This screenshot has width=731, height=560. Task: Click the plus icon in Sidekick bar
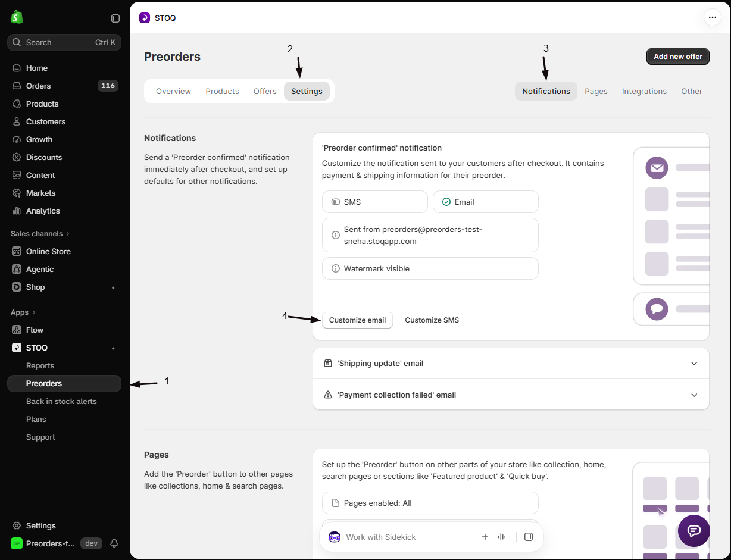click(x=485, y=537)
